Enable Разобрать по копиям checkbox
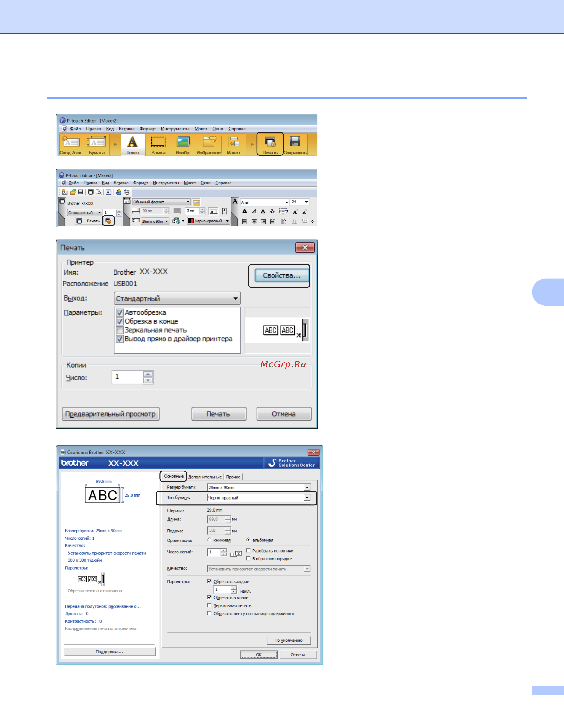564x728 pixels. [x=248, y=550]
